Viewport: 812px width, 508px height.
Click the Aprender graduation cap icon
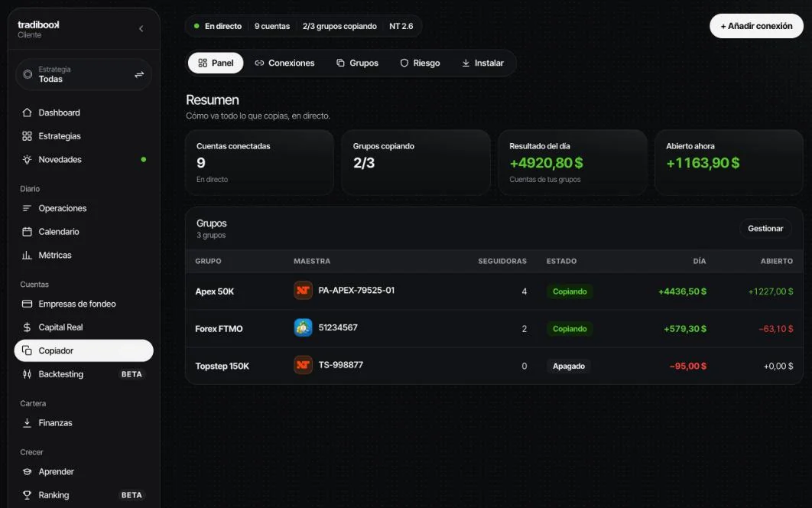point(27,471)
